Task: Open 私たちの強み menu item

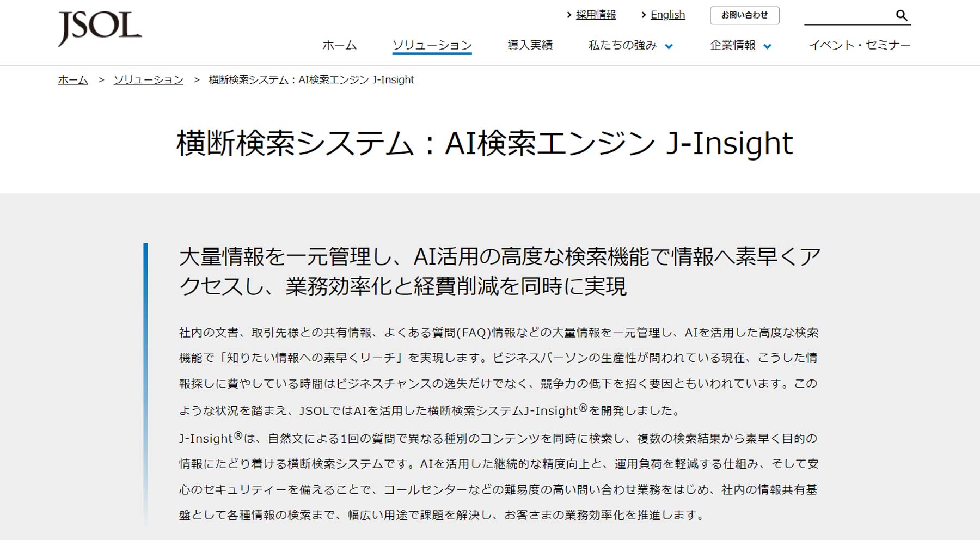Action: pos(622,45)
